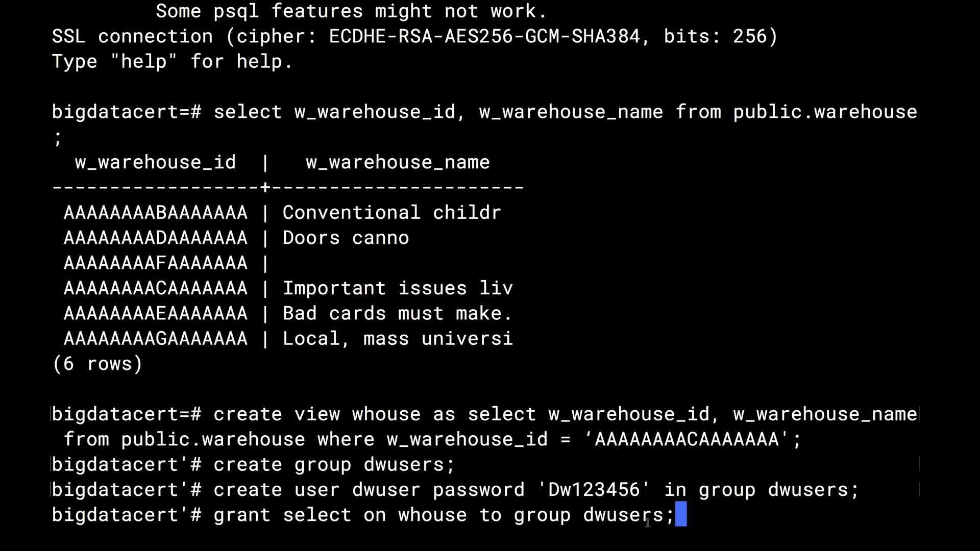This screenshot has width=980, height=551.
Task: Click the AAAAAAAAFAAAAAAA warehouse ID
Action: click(156, 263)
